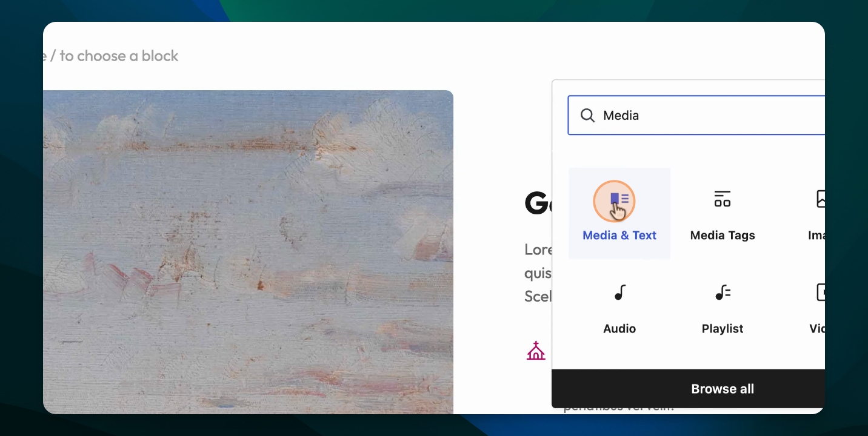Click the truncated "Vid" block label
This screenshot has width=868, height=436.
pos(817,329)
